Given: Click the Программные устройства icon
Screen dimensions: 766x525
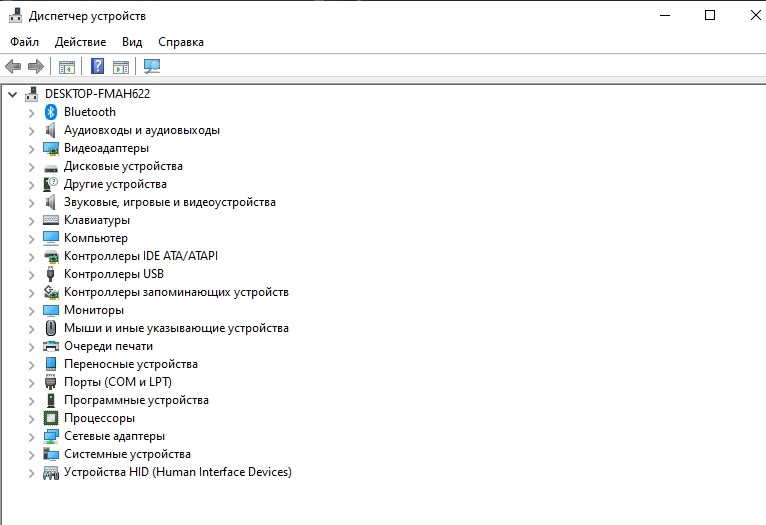Looking at the screenshot, I should [51, 400].
